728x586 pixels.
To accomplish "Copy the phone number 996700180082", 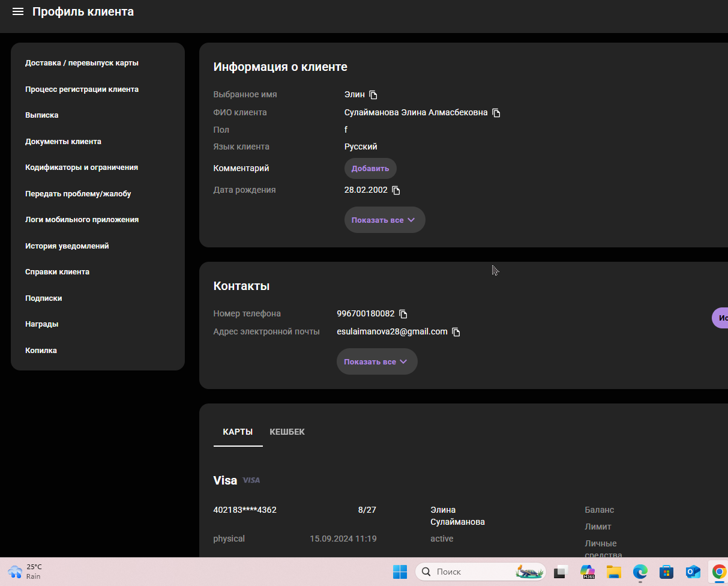I will pyautogui.click(x=403, y=314).
